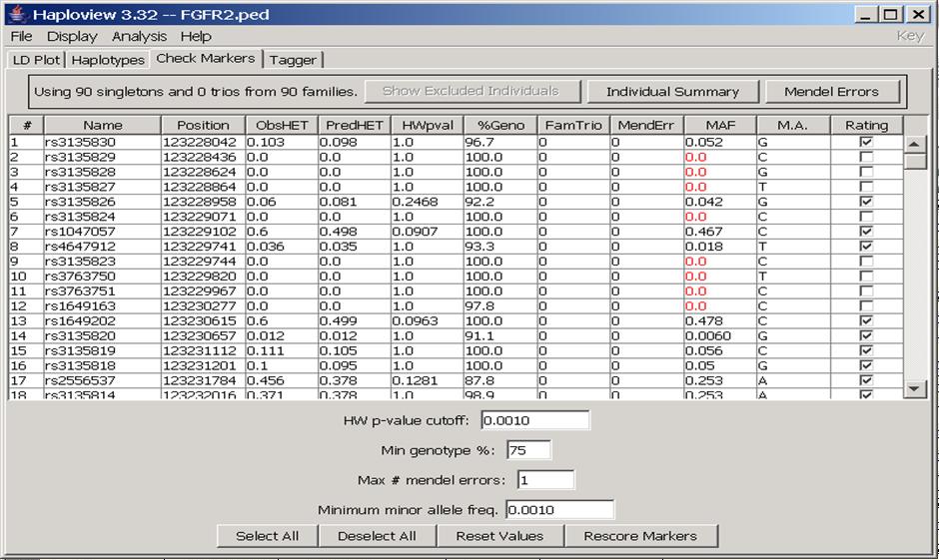Enable Rating checkbox for rs3135829
Screen dimensions: 939x560
tap(866, 157)
